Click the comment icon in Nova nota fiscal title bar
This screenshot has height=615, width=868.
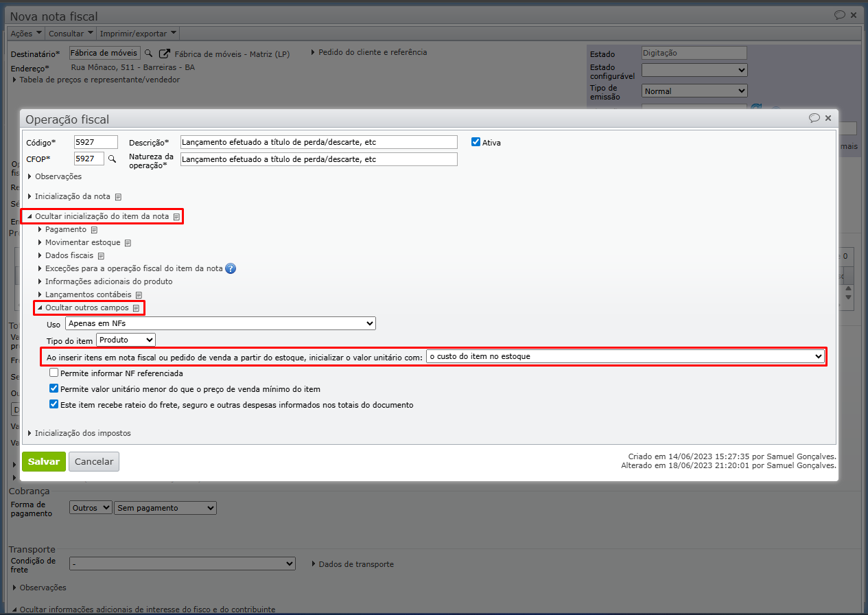(x=840, y=15)
